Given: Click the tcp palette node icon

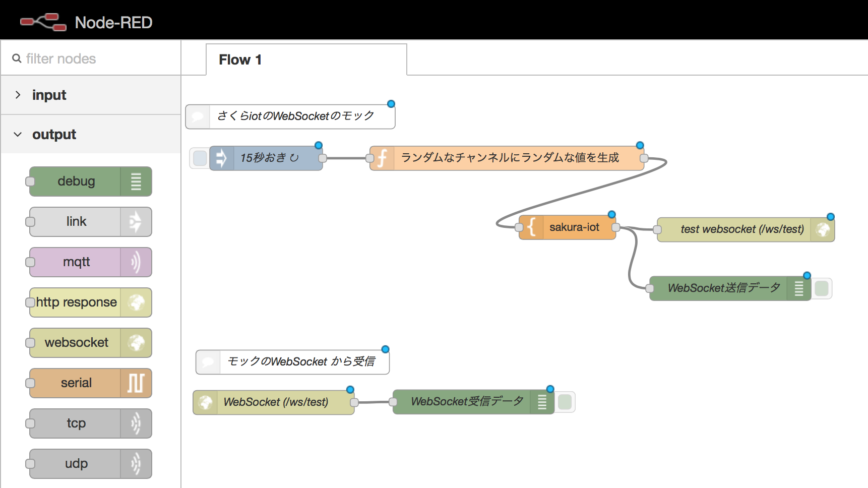Looking at the screenshot, I should (x=136, y=423).
